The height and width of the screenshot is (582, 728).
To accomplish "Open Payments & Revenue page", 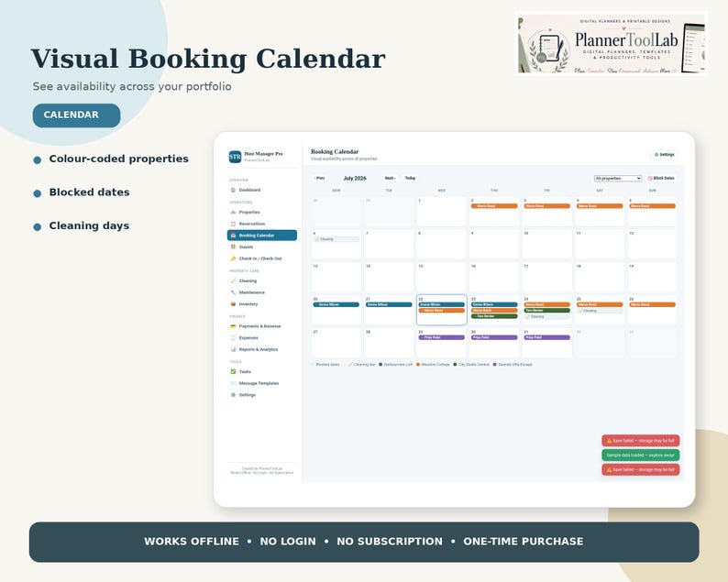I will pos(262,326).
